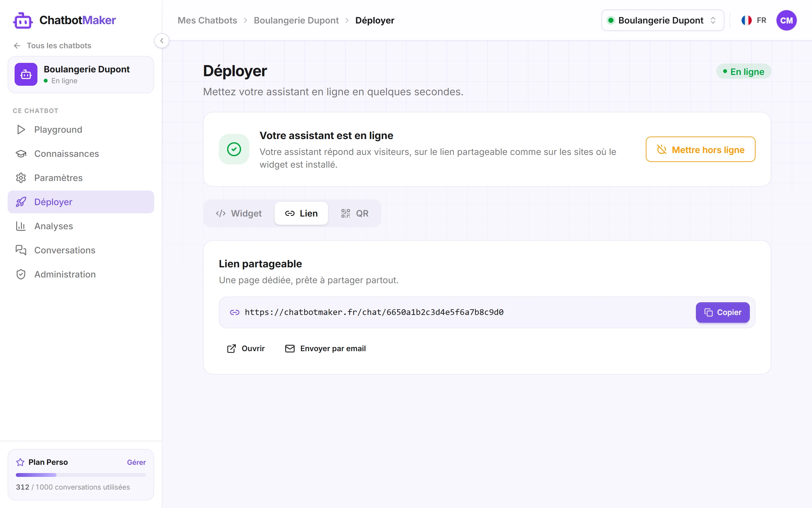
Task: Click the Lien partageable heading
Action: point(260,264)
